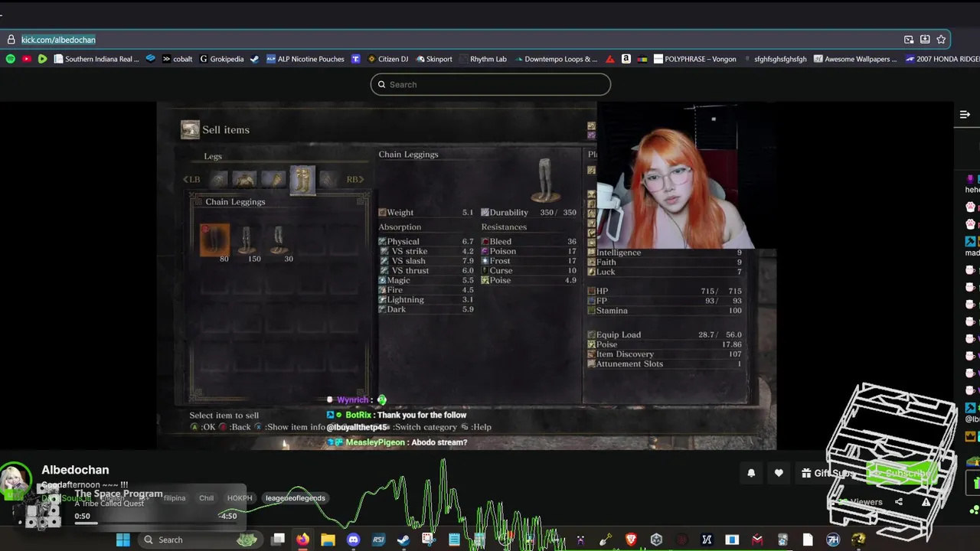Click the Albedochan channel name
The width and height of the screenshot is (980, 551).
click(75, 470)
